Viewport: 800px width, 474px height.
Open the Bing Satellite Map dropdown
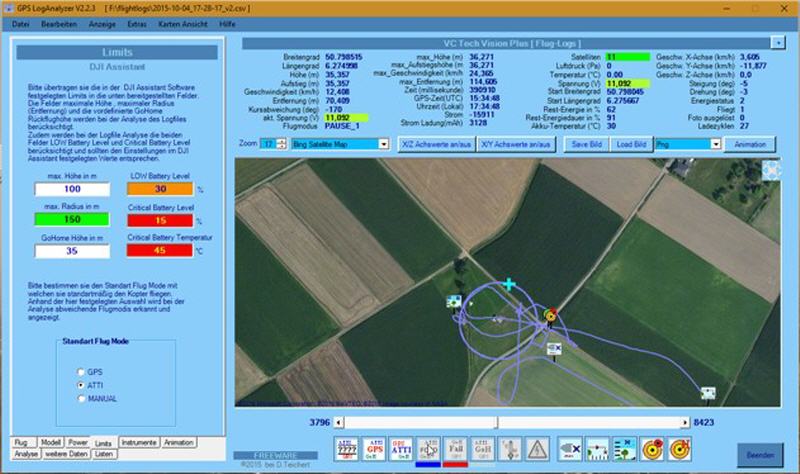tap(384, 144)
